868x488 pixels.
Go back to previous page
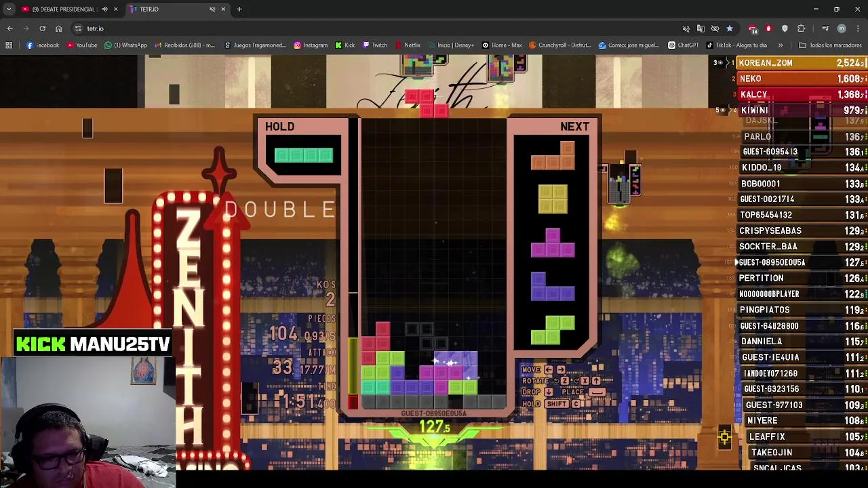(x=9, y=28)
